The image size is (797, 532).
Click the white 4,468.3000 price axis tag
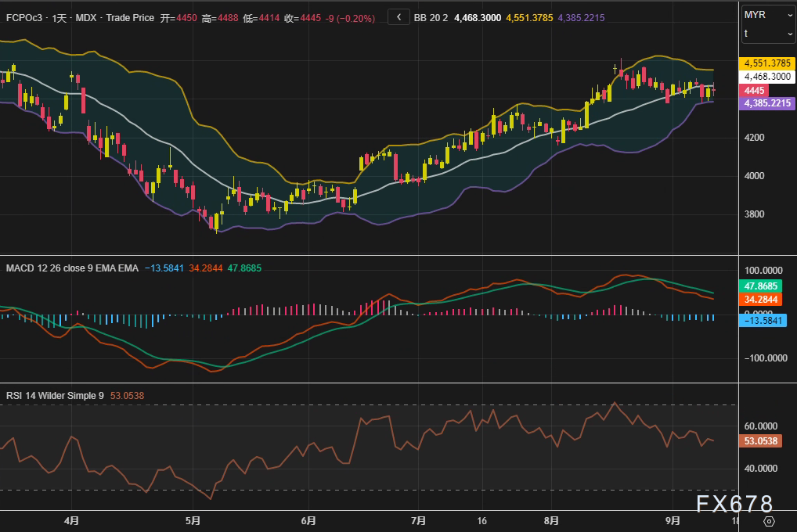(766, 77)
